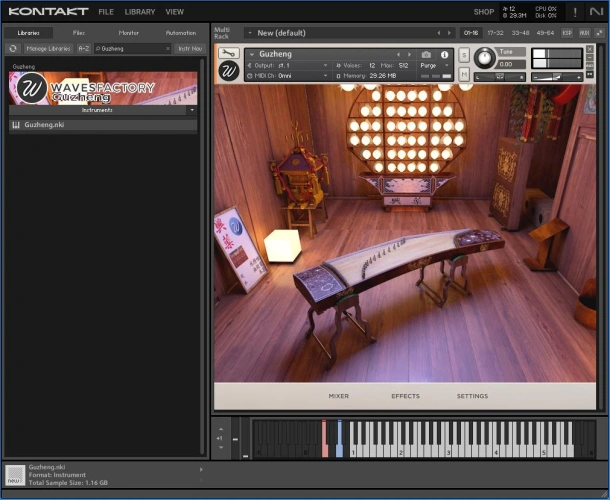Screen dimensions: 610x500
Task: Click the AUX button in the rack header
Action: click(584, 33)
